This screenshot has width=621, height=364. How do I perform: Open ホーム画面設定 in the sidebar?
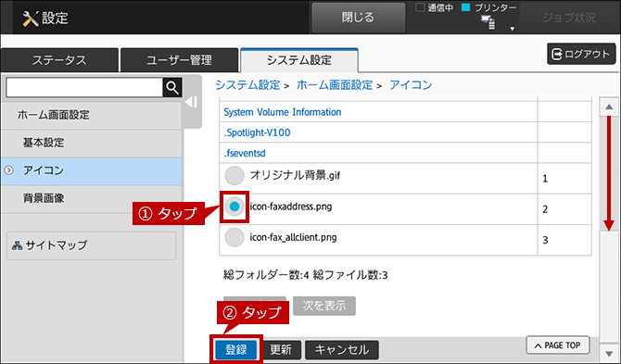click(x=92, y=115)
